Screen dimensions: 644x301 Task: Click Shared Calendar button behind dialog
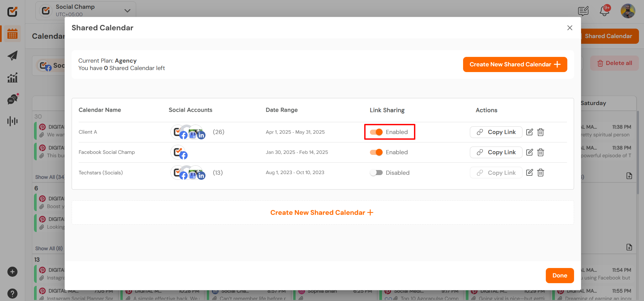(x=609, y=36)
